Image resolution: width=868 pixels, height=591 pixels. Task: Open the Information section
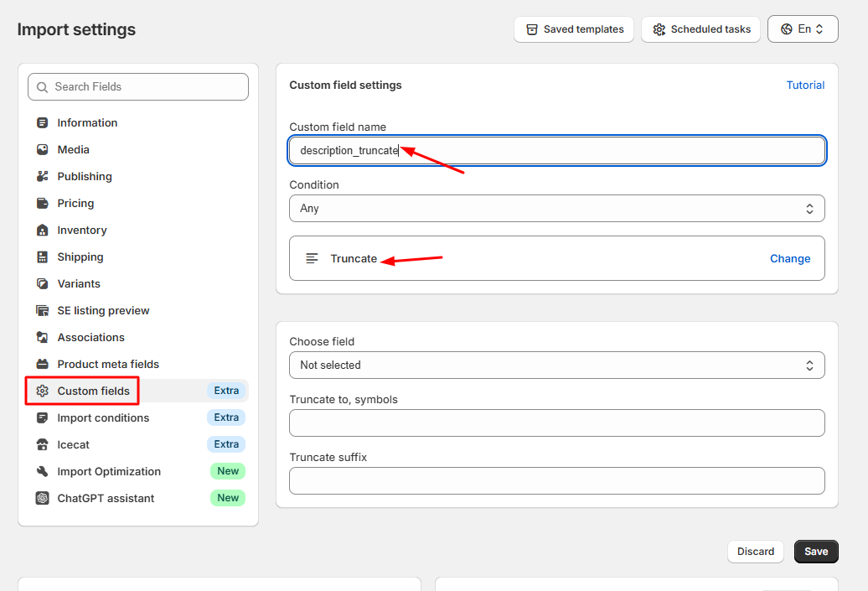87,123
